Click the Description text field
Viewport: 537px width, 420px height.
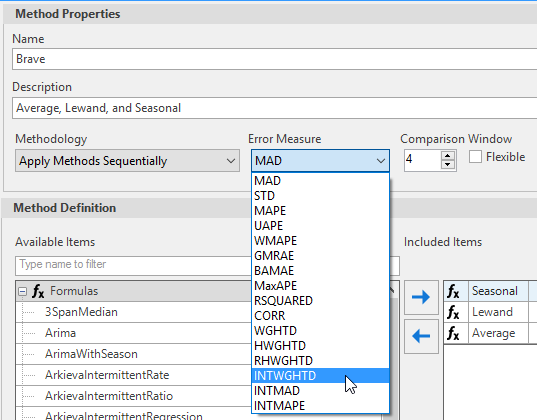pyautogui.click(x=274, y=108)
